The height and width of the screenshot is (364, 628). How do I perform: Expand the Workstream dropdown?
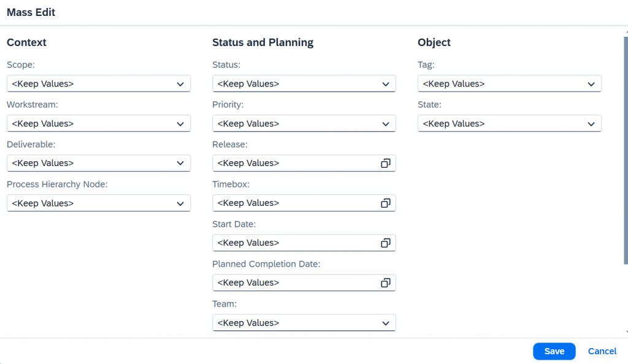tap(180, 124)
